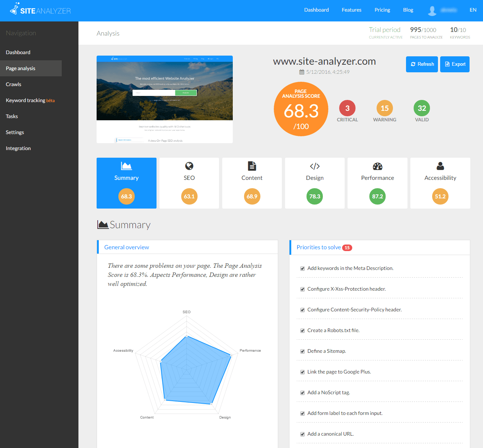The image size is (483, 448).
Task: Click the 51.2 Accessibility score badge
Action: pos(440,196)
